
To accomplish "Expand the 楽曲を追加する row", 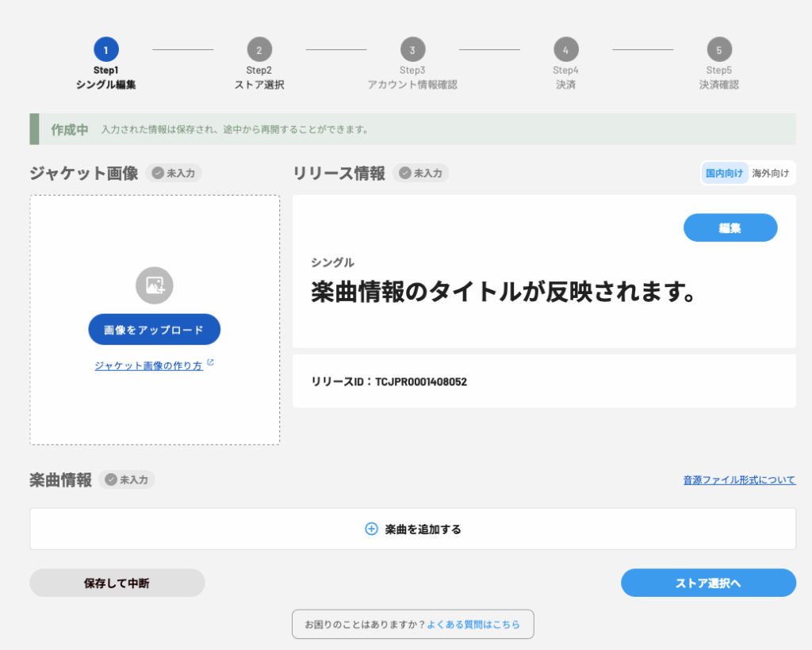I will pyautogui.click(x=412, y=529).
